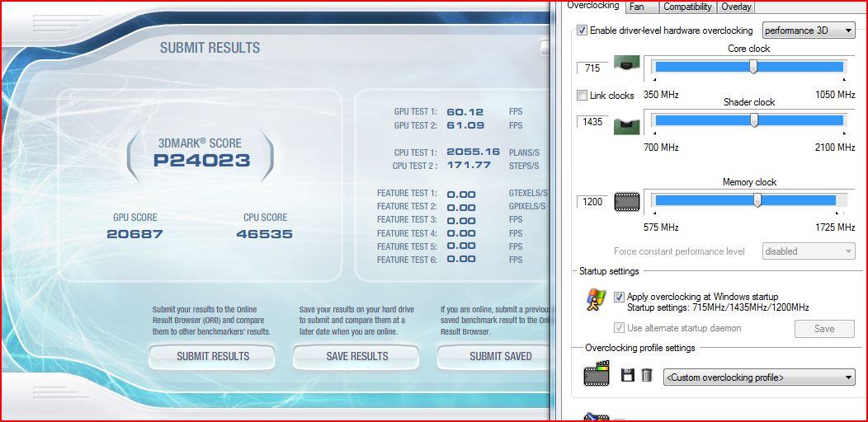Toggle the Link clocks checkbox
This screenshot has height=422, width=868.
(x=582, y=95)
